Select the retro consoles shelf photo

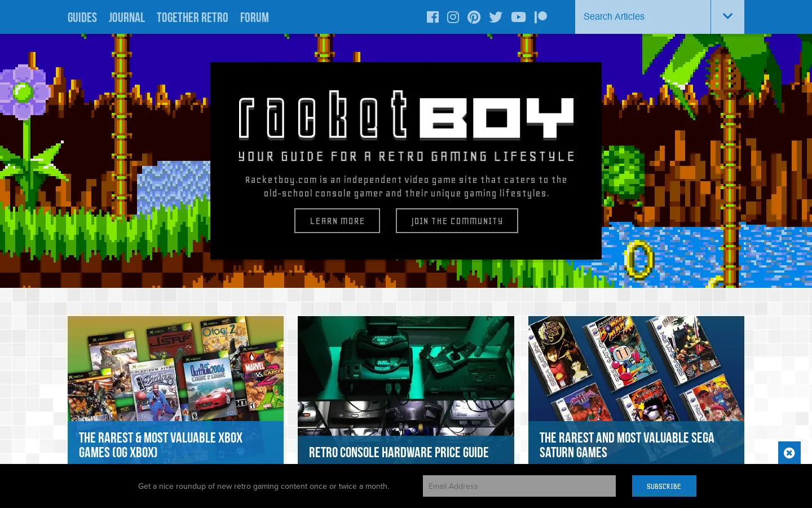pyautogui.click(x=406, y=375)
